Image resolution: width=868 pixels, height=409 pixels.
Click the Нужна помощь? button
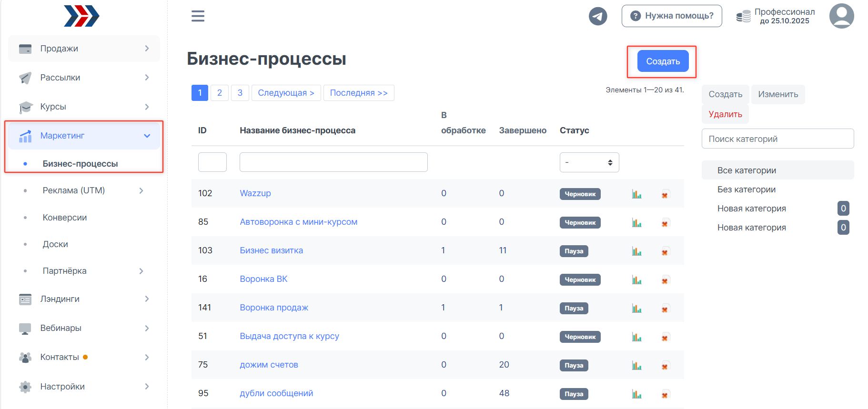(x=672, y=16)
